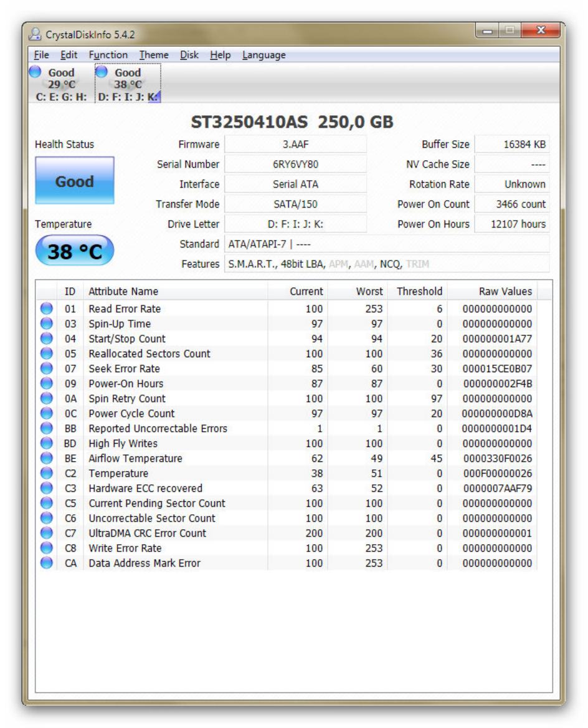Click raw value 000015CE0B07
Image resolution: width=588 pixels, height=728 pixels.
point(497,368)
